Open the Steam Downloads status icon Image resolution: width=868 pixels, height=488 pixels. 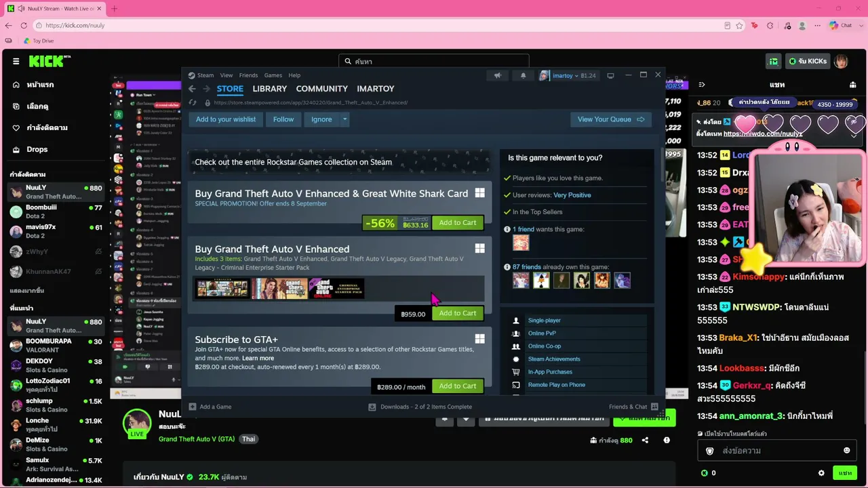tap(372, 407)
